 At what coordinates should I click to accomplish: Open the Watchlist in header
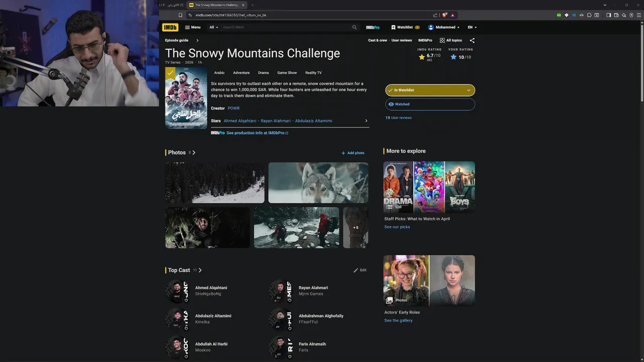(406, 27)
